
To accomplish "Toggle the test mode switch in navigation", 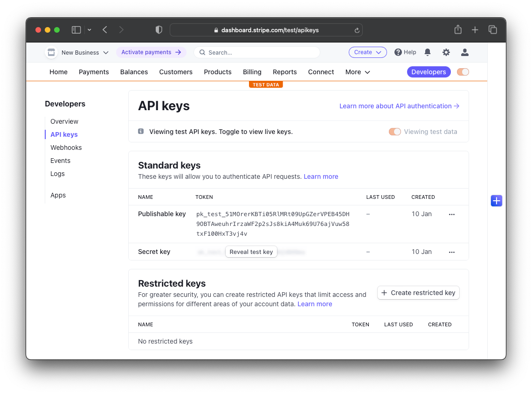I will pyautogui.click(x=463, y=72).
